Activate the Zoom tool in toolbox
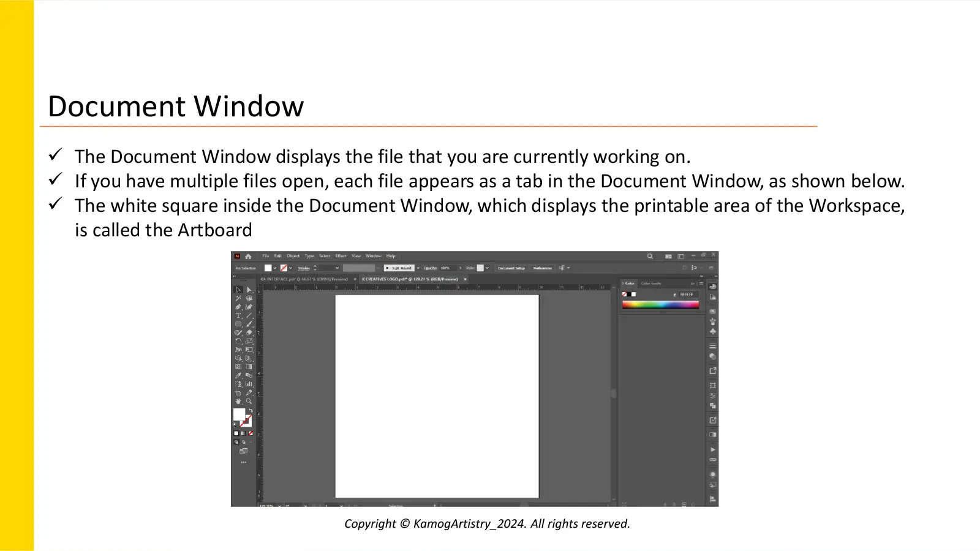980x551 pixels. point(249,401)
